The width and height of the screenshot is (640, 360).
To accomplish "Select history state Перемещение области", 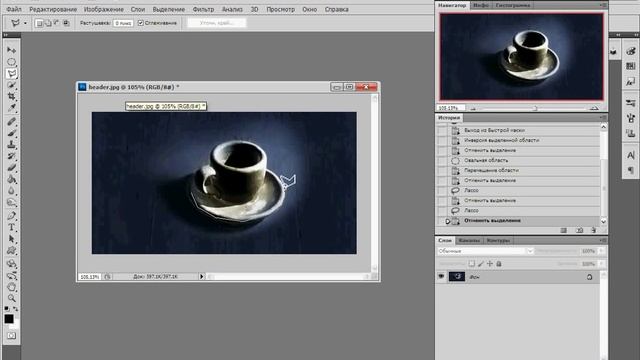I will (x=518, y=170).
